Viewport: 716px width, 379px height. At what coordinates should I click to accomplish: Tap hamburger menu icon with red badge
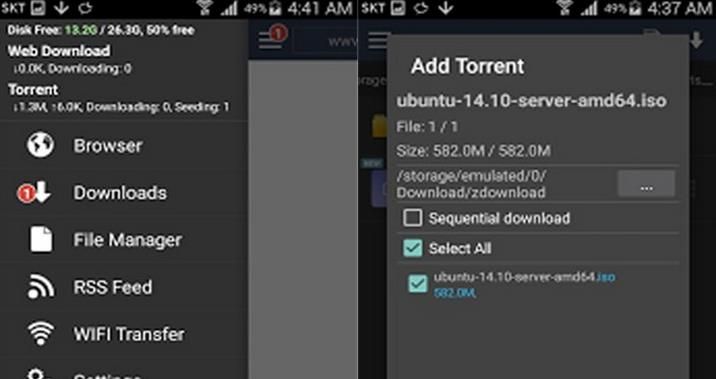[272, 38]
